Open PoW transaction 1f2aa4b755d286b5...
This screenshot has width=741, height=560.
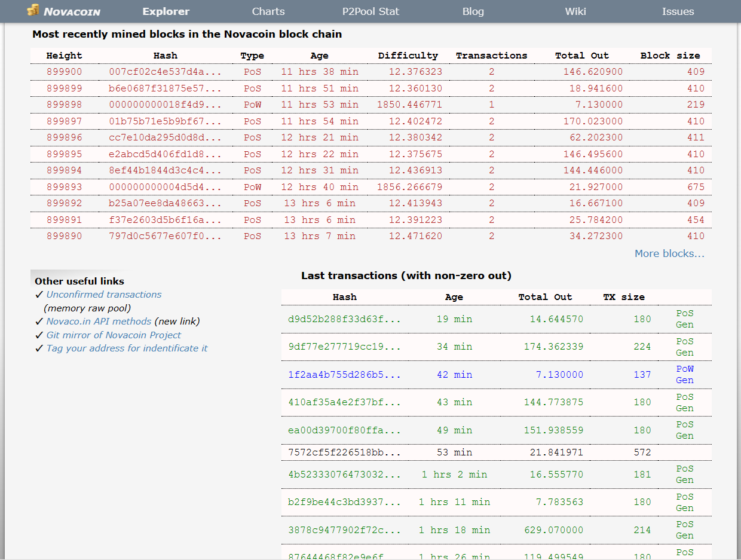click(344, 375)
